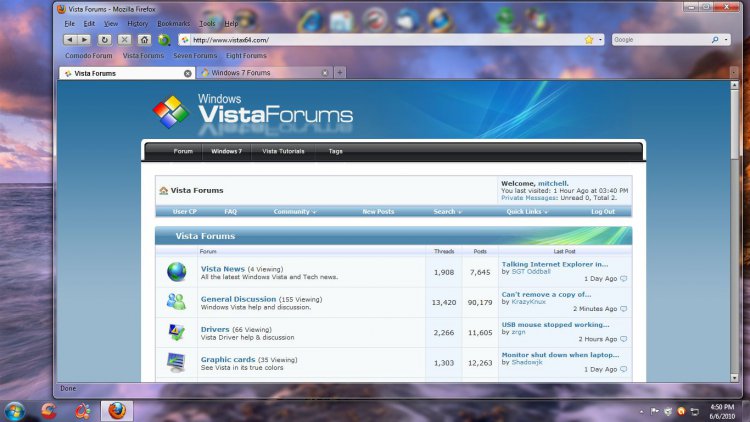Open a new tab with plus button
Image resolution: width=750 pixels, height=422 pixels.
[x=340, y=73]
